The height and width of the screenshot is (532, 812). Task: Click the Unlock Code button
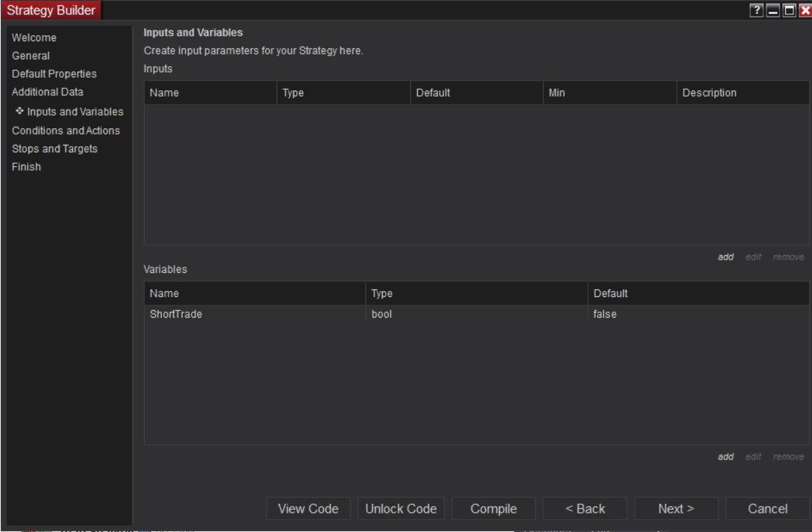click(401, 509)
